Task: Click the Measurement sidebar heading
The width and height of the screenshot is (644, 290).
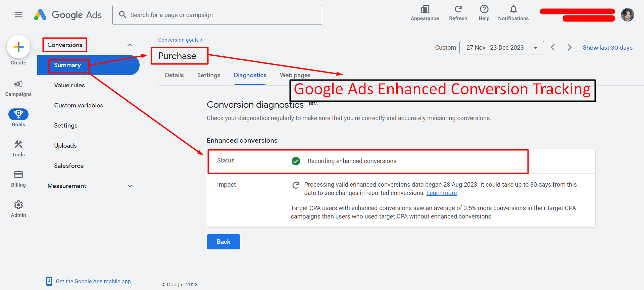Action: point(67,186)
